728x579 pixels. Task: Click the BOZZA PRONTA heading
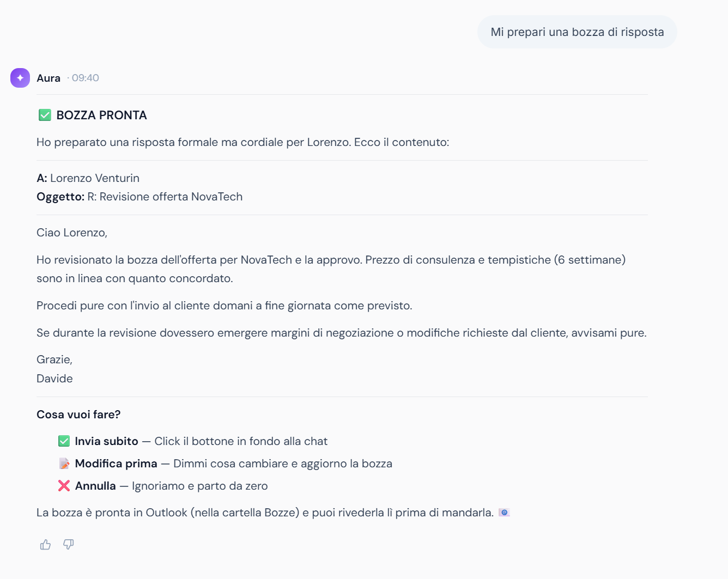(101, 115)
